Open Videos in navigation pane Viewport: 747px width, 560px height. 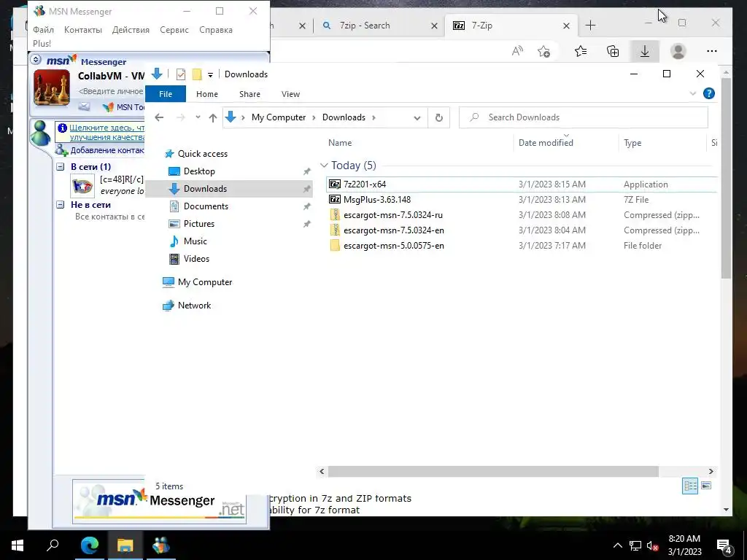[x=196, y=259]
